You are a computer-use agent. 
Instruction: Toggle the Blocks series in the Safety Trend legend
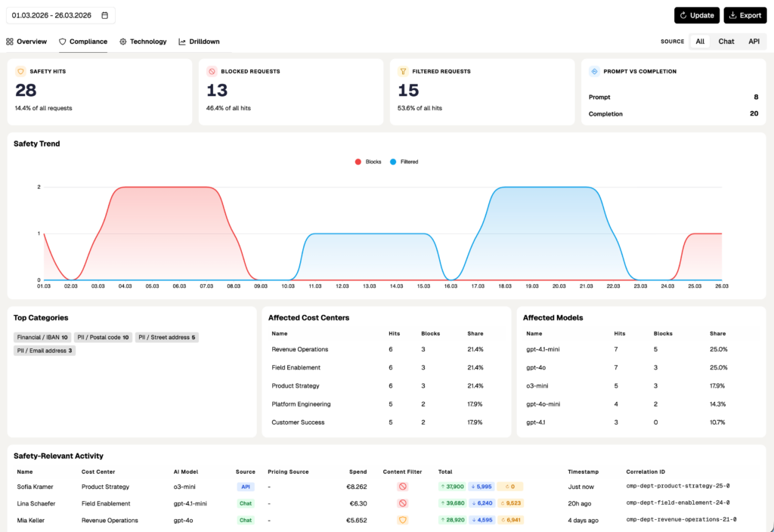368,161
